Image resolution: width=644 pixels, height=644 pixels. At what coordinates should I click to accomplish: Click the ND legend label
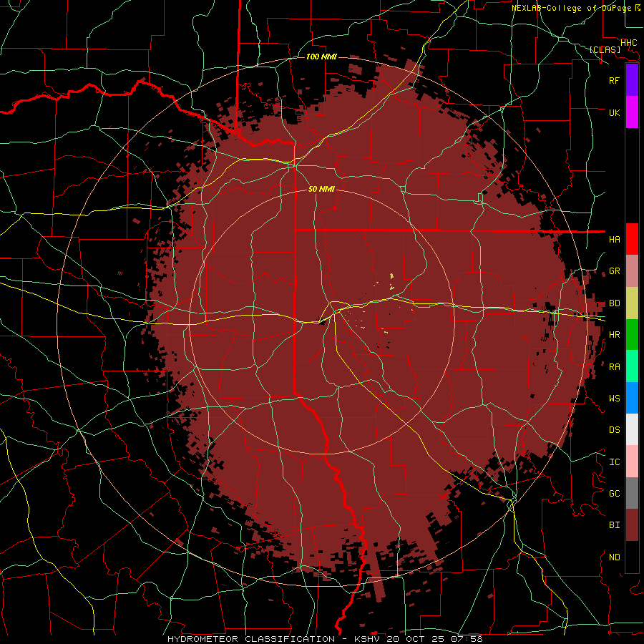(614, 557)
